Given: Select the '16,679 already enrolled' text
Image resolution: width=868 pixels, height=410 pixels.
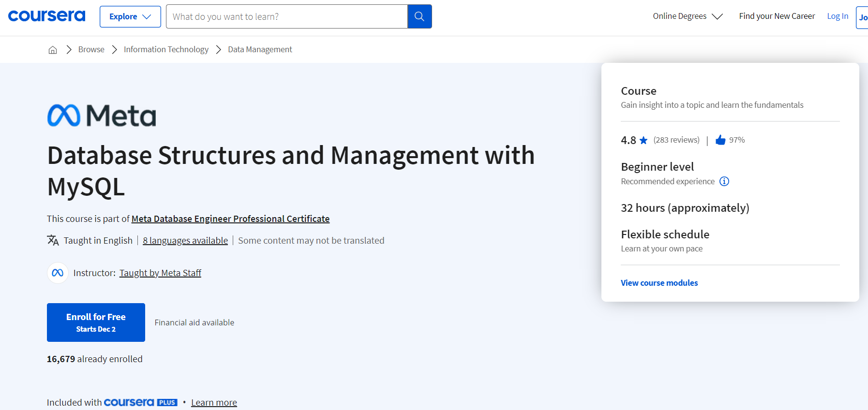Looking at the screenshot, I should point(94,359).
